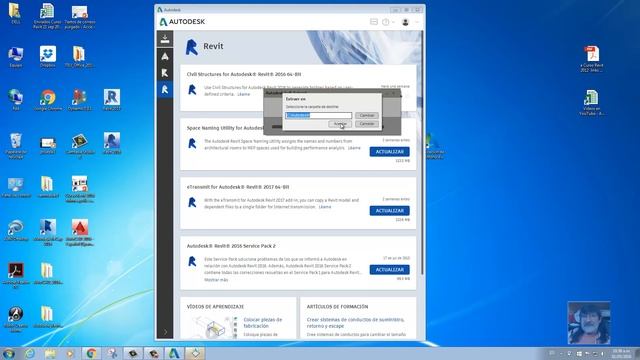Open 'Crear sistemas de conductos de suministro' article

click(x=356, y=323)
